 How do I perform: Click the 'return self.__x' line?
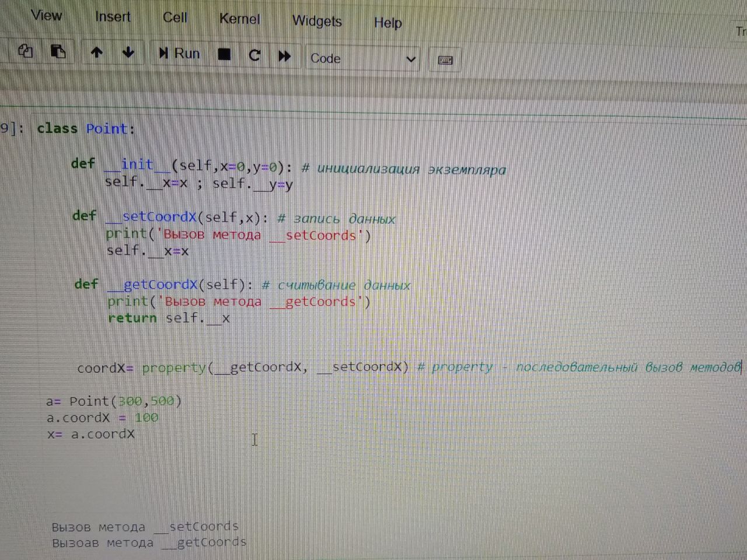tap(169, 318)
